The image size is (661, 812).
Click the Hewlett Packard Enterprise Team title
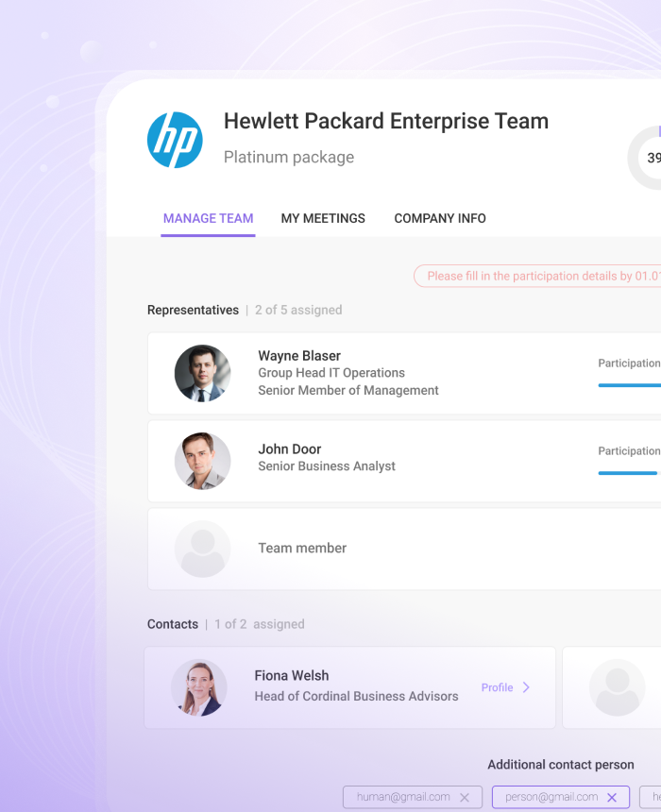386,121
